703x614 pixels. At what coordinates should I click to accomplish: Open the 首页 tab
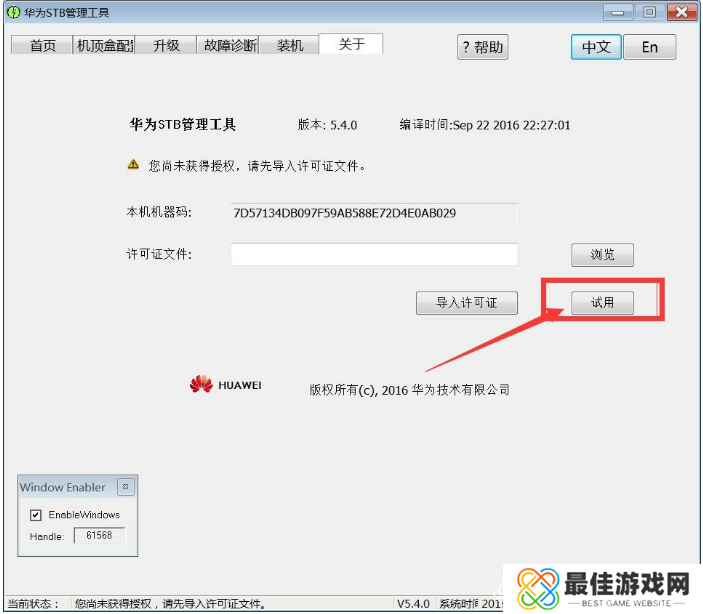[43, 46]
